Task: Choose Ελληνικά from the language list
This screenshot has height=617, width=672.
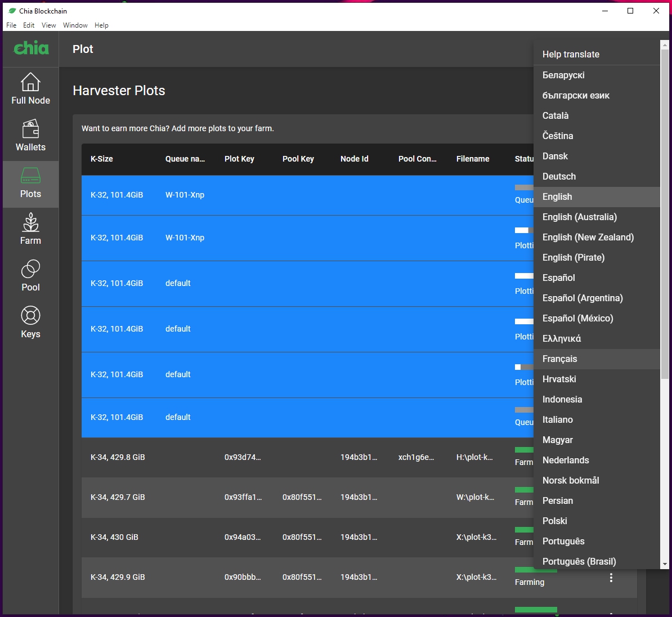Action: 597,339
